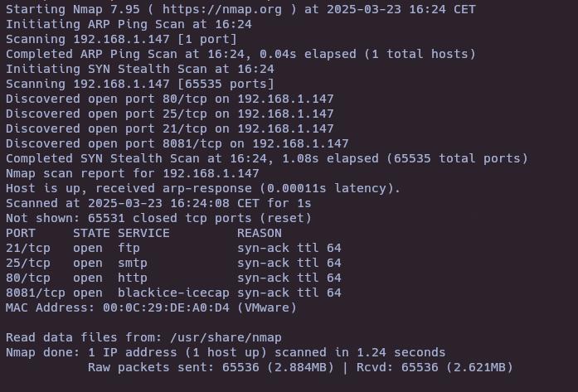Click the 'Initiating ARP Ping Scan' line
Image resolution: width=578 pixels, height=392 pixels.
(x=129, y=24)
